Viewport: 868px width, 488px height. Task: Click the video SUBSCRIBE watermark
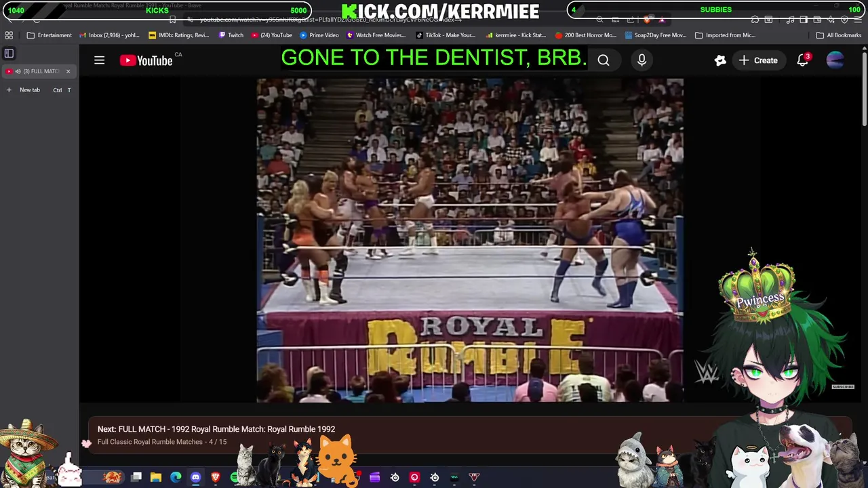click(x=843, y=387)
